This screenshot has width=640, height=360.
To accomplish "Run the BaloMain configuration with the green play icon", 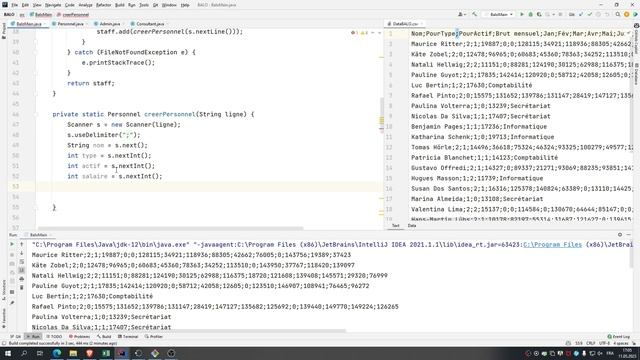I will (x=522, y=14).
